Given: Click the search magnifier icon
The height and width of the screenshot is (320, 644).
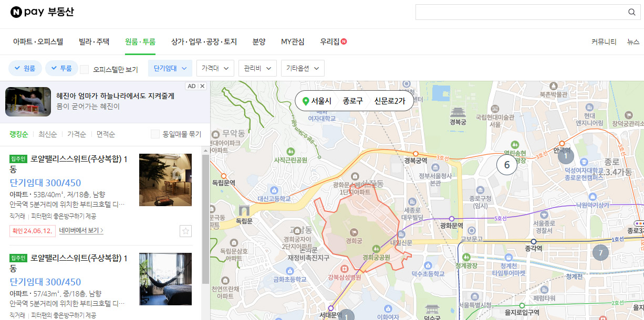Looking at the screenshot, I should pyautogui.click(x=632, y=12).
